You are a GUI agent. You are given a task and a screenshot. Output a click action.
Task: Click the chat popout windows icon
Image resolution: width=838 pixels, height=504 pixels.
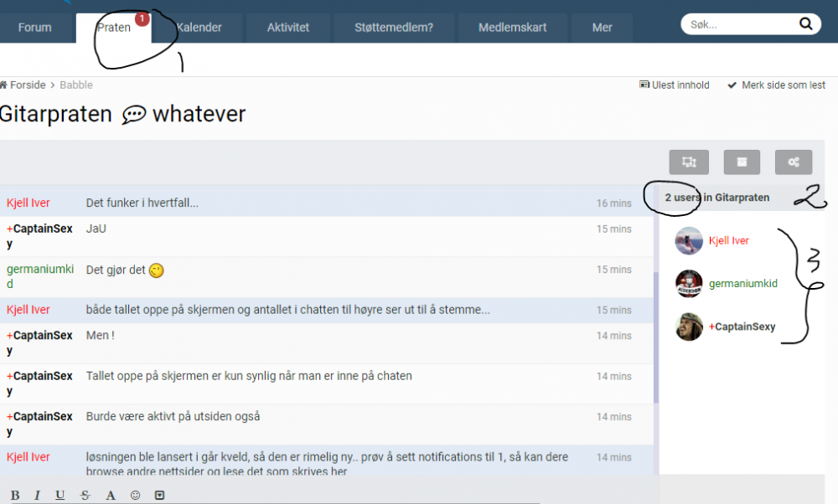689,162
